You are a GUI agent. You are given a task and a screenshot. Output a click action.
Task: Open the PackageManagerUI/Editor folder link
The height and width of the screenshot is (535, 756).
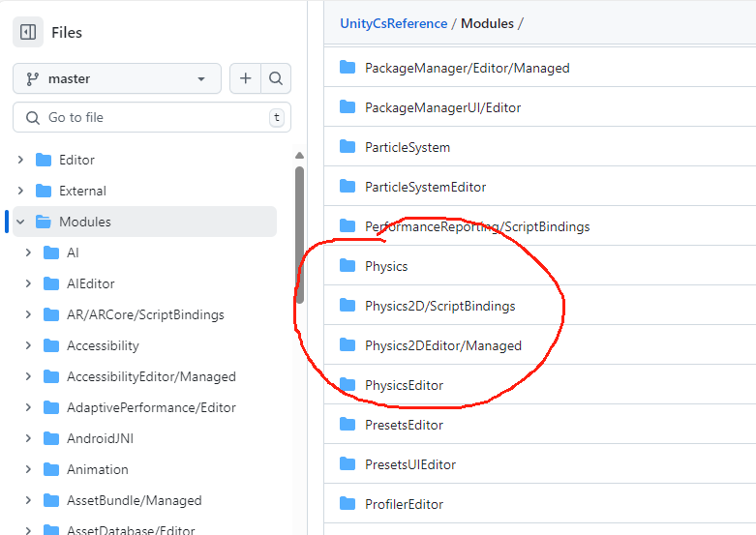pos(442,107)
